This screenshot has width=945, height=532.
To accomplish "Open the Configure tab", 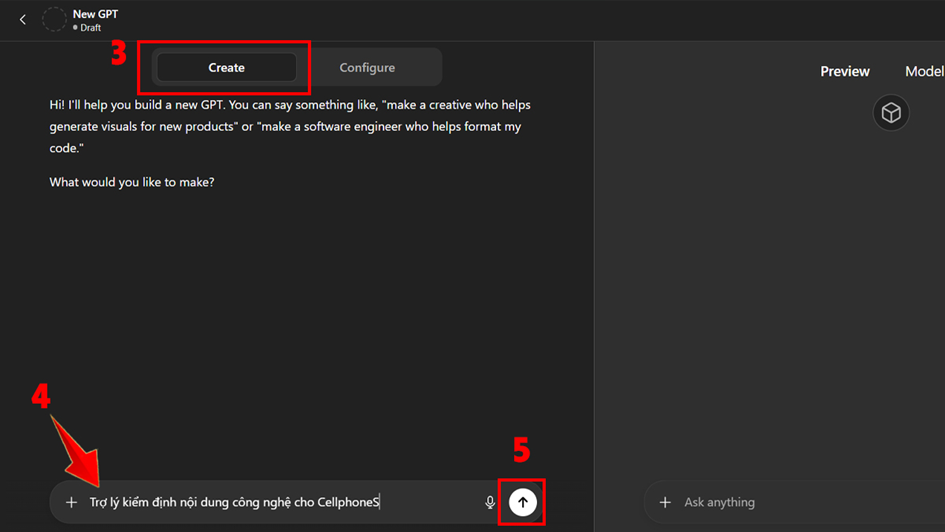I will [x=367, y=68].
